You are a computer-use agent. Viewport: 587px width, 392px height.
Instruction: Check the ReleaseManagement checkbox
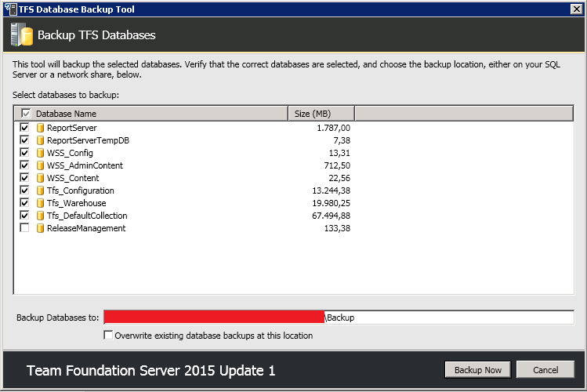point(24,227)
